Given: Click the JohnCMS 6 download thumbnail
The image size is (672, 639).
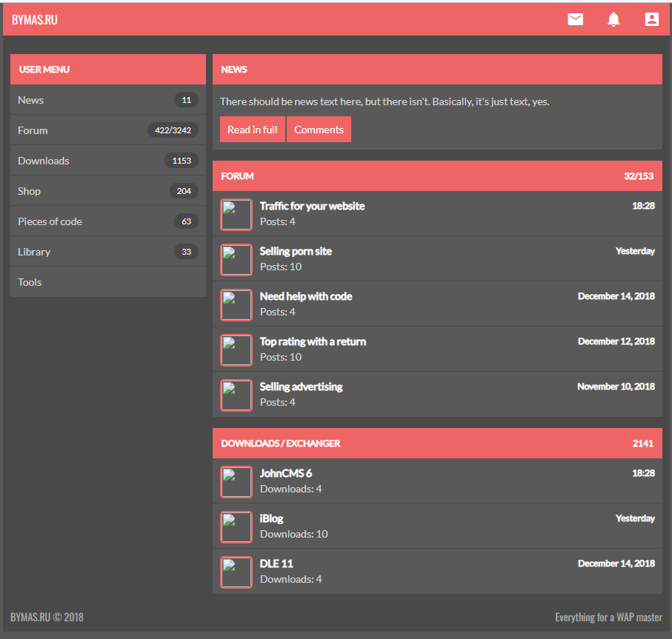Looking at the screenshot, I should (236, 482).
